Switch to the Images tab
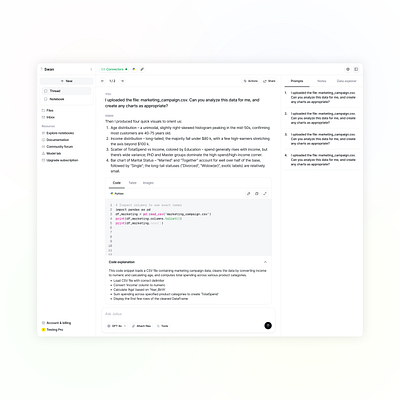Viewport: 400px width, 400px height. click(148, 183)
